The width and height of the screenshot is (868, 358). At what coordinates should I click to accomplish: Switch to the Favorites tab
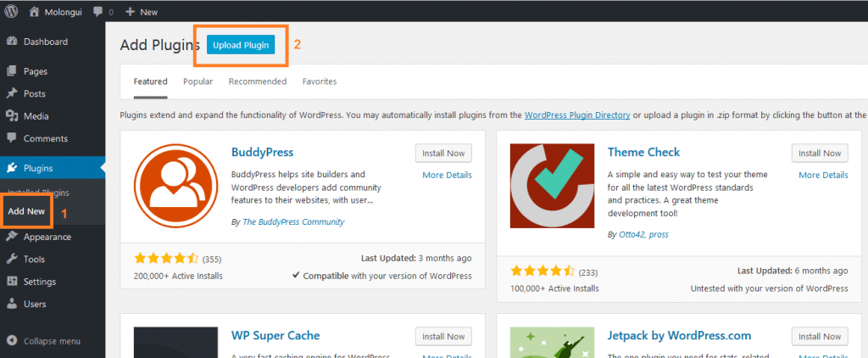tap(320, 81)
